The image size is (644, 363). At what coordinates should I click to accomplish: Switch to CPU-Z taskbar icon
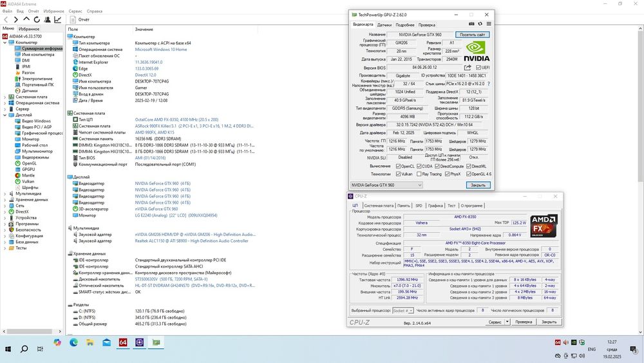pyautogui.click(x=140, y=342)
